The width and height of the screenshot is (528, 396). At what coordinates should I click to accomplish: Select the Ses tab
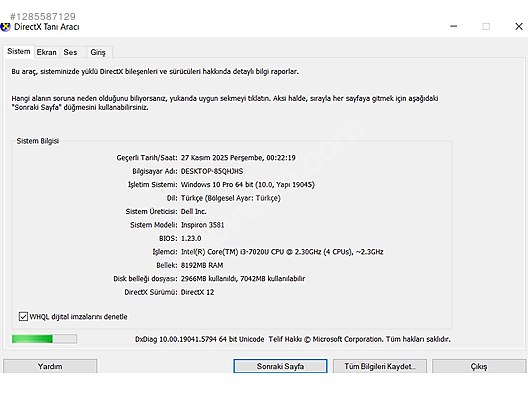coord(70,52)
